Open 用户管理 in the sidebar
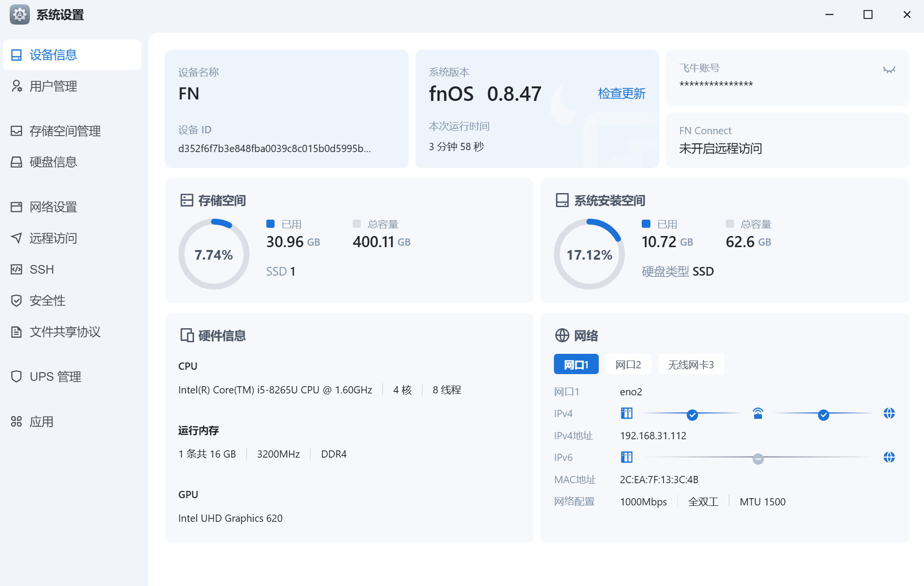Image resolution: width=924 pixels, height=586 pixels. coord(72,86)
